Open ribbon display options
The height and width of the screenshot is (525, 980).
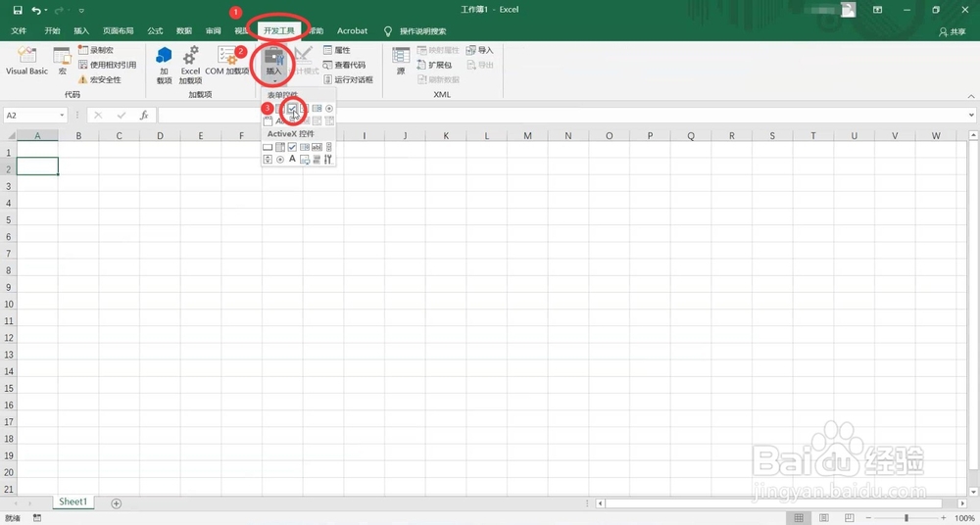tap(877, 10)
